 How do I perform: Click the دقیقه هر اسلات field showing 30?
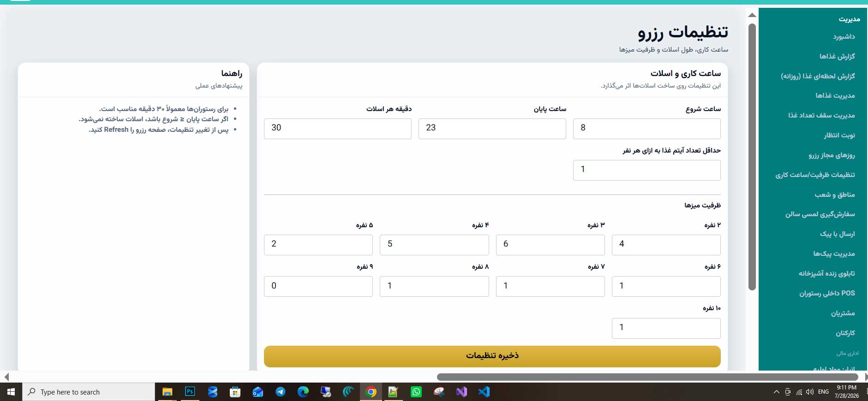(337, 129)
